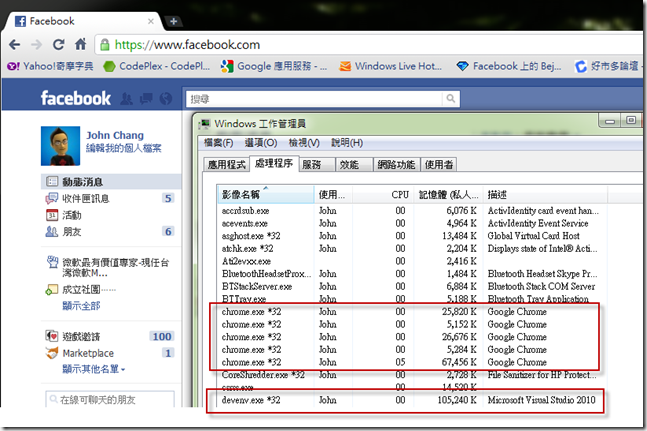Open the Google apps bookmark
Image resolution: width=647 pixels, height=431 pixels.
pos(274,66)
